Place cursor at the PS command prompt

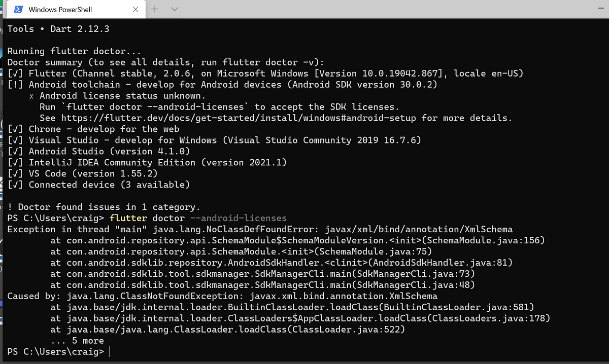point(110,351)
